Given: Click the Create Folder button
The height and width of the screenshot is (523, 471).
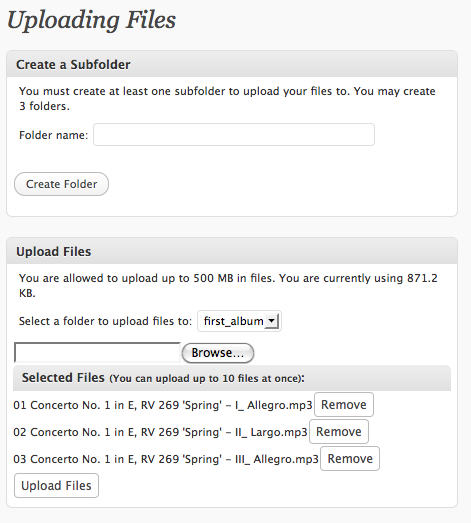Looking at the screenshot, I should click(61, 184).
